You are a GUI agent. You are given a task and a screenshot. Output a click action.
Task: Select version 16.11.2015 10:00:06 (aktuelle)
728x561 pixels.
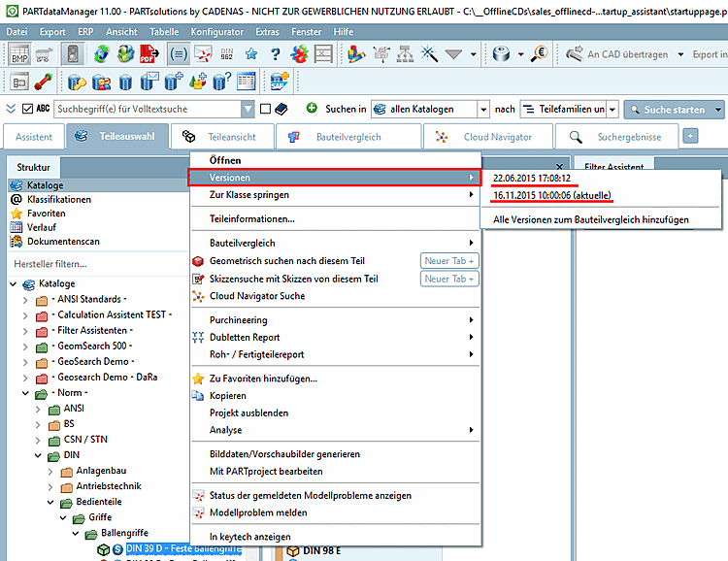[x=552, y=195]
